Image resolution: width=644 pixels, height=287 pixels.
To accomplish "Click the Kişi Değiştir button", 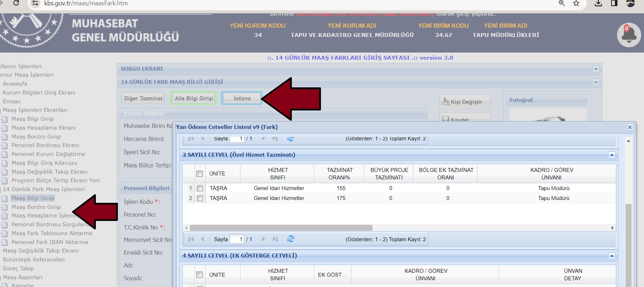I will (465, 102).
